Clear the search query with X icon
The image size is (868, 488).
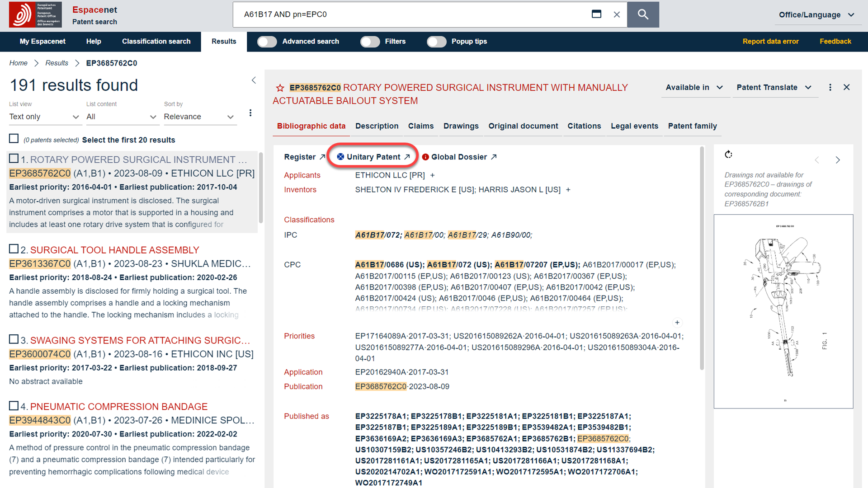(617, 14)
